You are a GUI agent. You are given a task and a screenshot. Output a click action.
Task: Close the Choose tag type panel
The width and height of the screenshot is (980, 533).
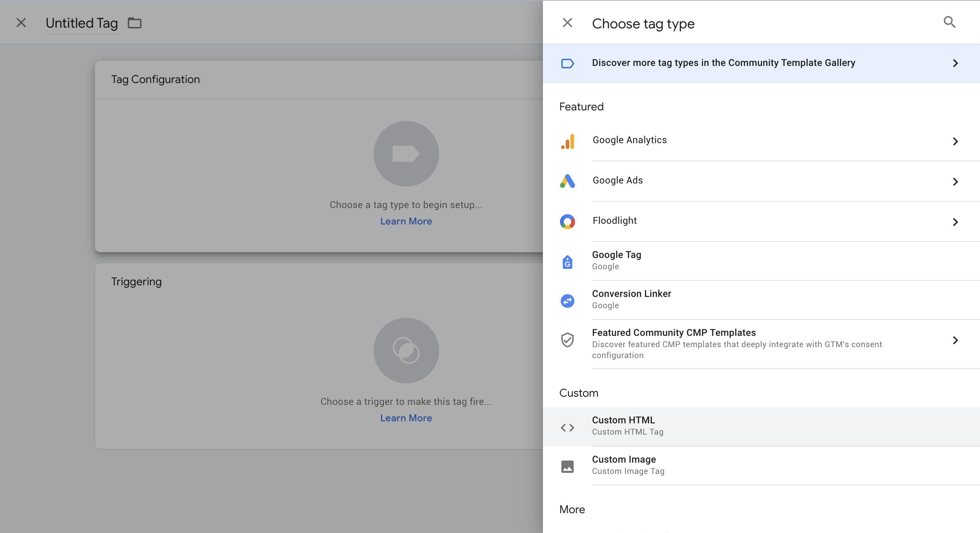[567, 23]
